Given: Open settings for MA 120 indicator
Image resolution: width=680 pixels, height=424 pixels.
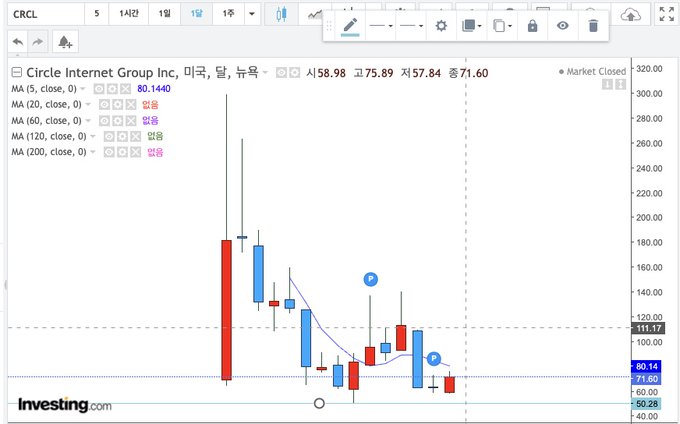Looking at the screenshot, I should [122, 137].
